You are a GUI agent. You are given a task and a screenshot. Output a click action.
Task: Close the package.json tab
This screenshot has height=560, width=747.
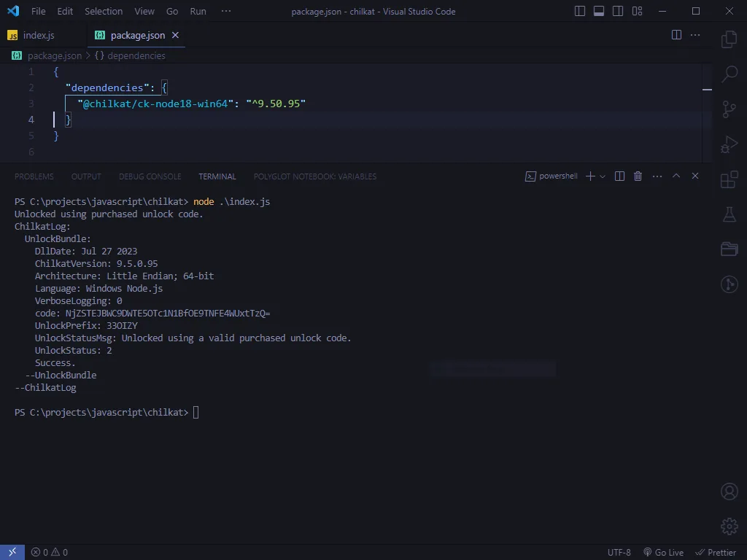click(175, 35)
